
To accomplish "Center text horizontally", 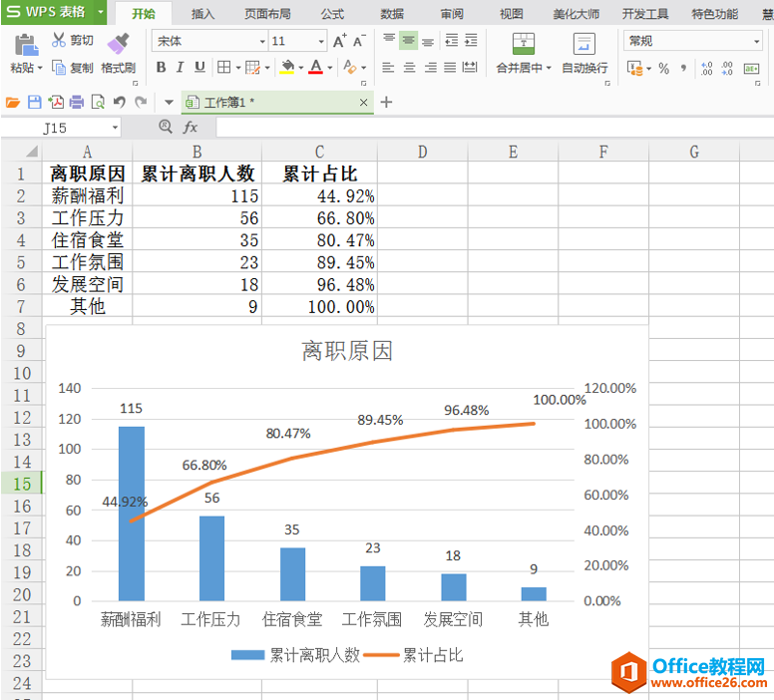I will (x=409, y=67).
